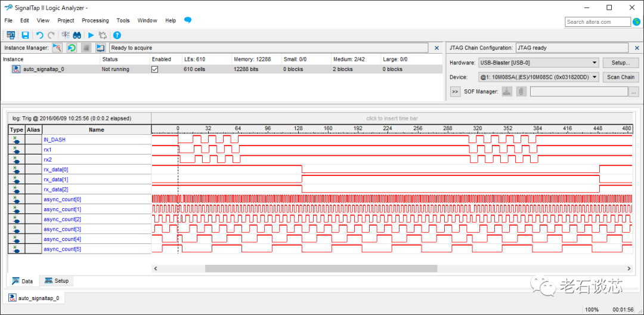Toggle the Enabled checkbox for auto_signaltap_0

tap(155, 69)
